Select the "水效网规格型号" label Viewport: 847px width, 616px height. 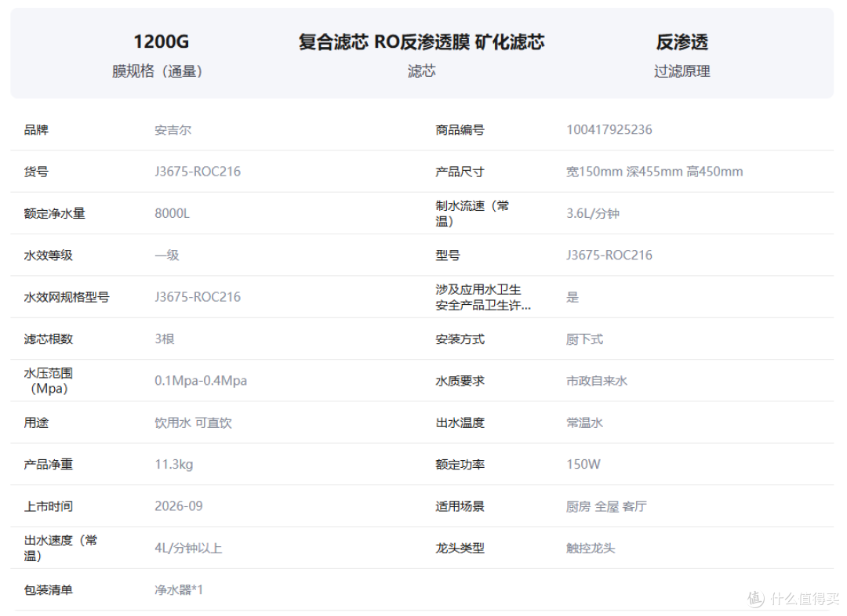(67, 297)
